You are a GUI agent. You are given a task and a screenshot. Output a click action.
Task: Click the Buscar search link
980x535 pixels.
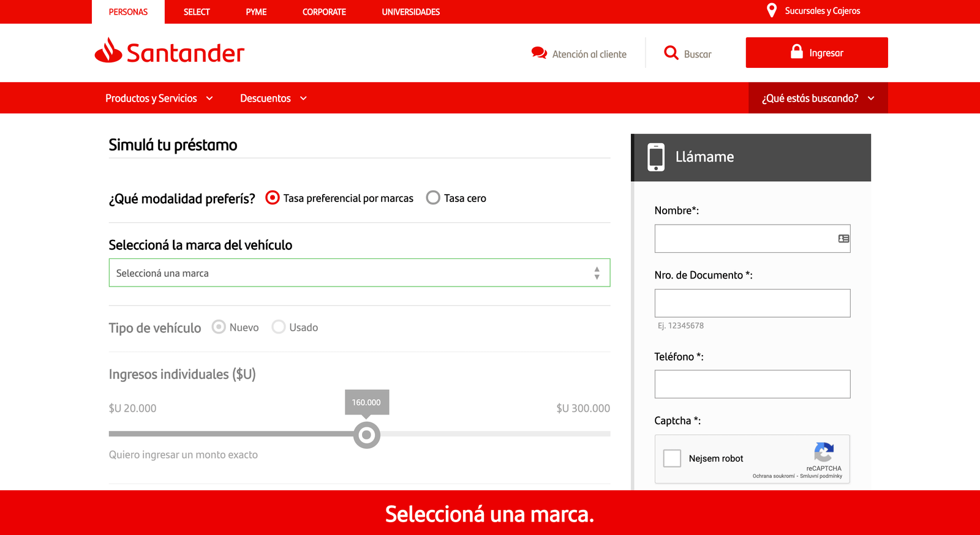[698, 54]
